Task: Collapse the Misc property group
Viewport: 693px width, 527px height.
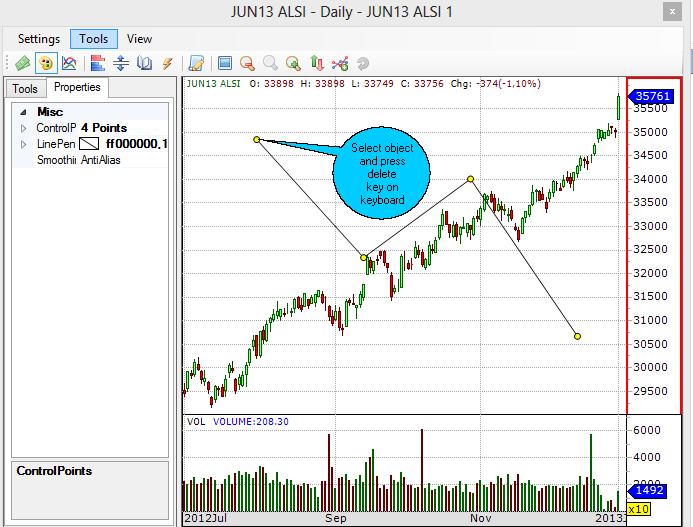Action: coord(23,113)
